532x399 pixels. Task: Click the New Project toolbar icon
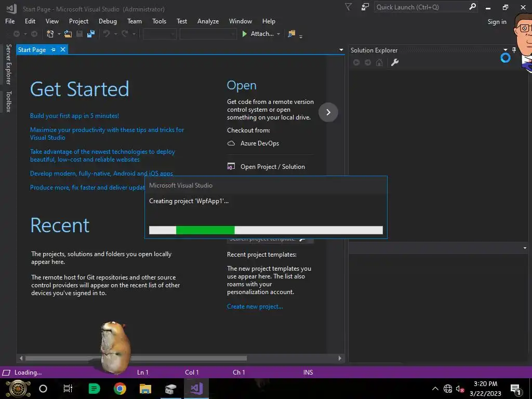tap(50, 34)
